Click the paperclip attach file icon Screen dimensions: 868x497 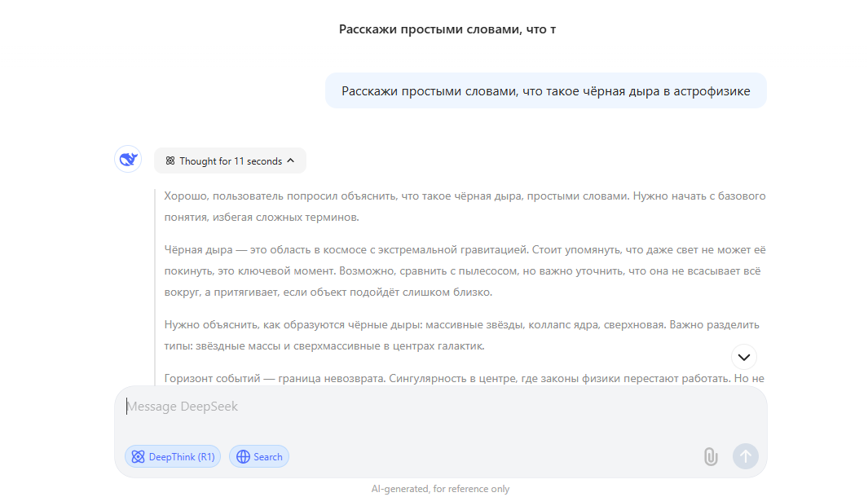710,457
